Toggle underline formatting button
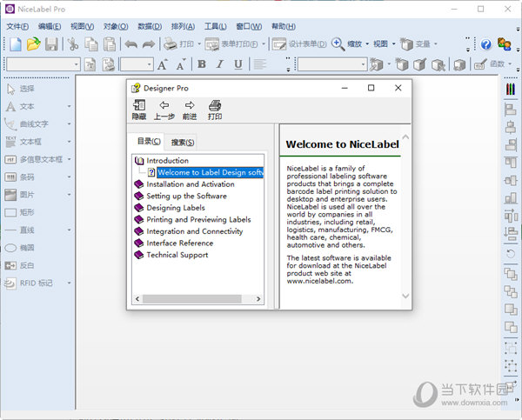The height and width of the screenshot is (420, 522). (238, 63)
